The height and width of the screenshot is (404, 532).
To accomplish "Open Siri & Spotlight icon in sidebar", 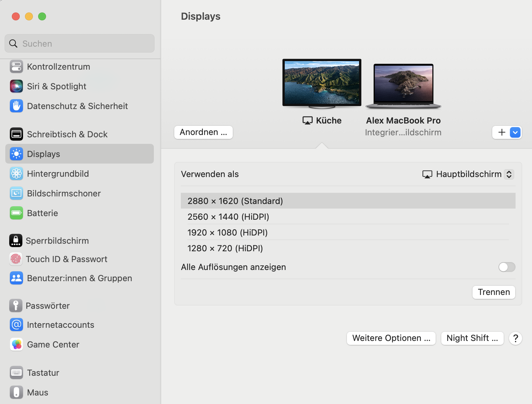I will (16, 86).
